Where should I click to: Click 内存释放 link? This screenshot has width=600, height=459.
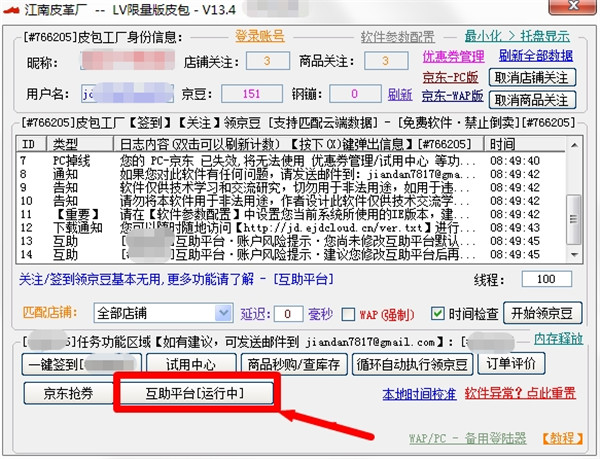pyautogui.click(x=559, y=339)
